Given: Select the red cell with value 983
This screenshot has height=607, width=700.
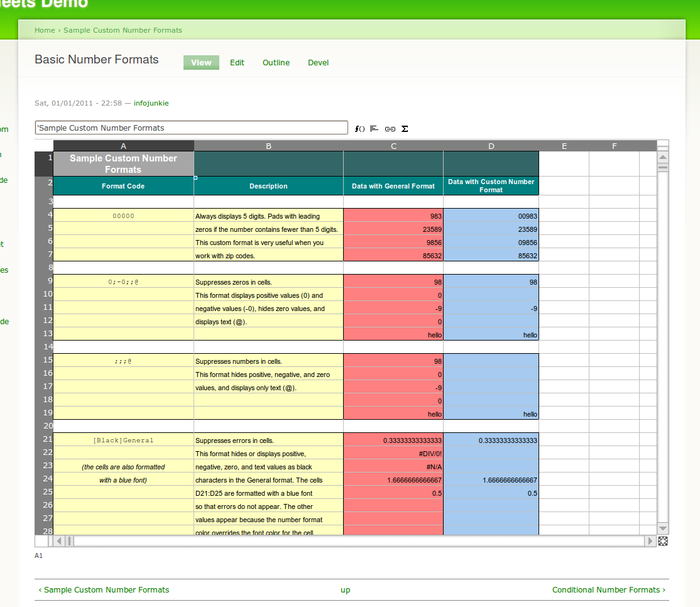Looking at the screenshot, I should pos(393,216).
